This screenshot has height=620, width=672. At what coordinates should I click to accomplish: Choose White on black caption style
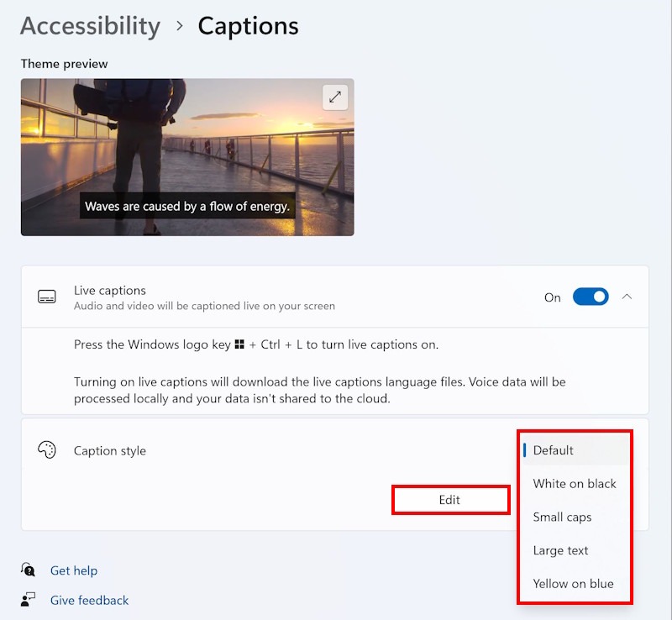[575, 484]
